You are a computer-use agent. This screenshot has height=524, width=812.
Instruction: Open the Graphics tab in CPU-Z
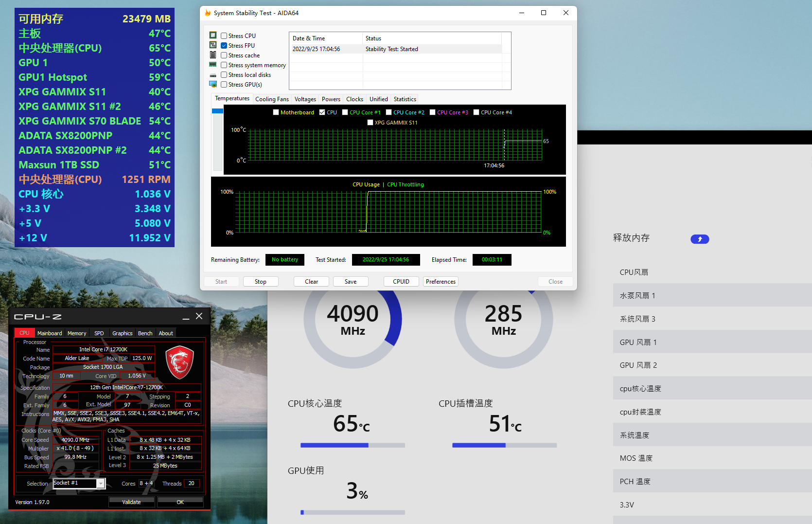[x=122, y=333]
